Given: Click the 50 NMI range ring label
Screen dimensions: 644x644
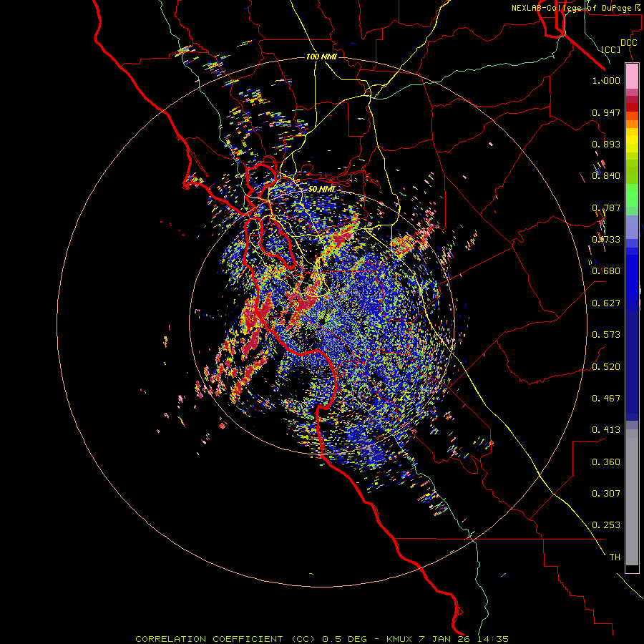Looking at the screenshot, I should point(321,189).
